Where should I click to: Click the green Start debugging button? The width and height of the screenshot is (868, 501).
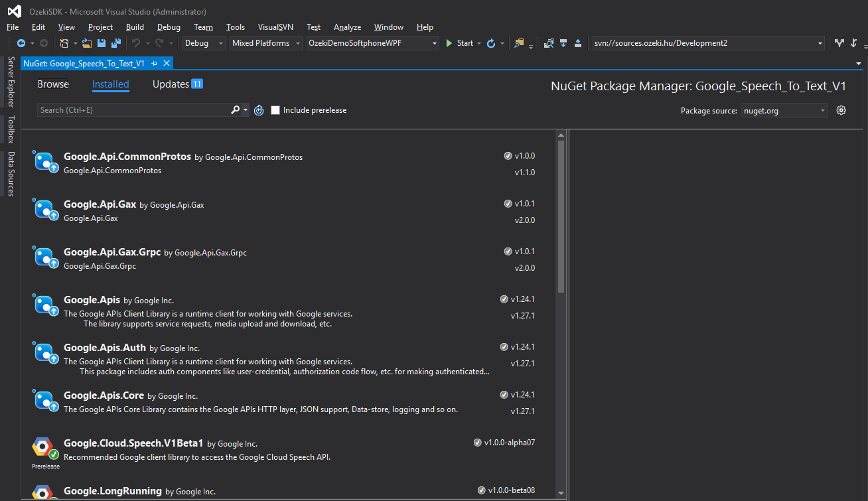tap(460, 43)
